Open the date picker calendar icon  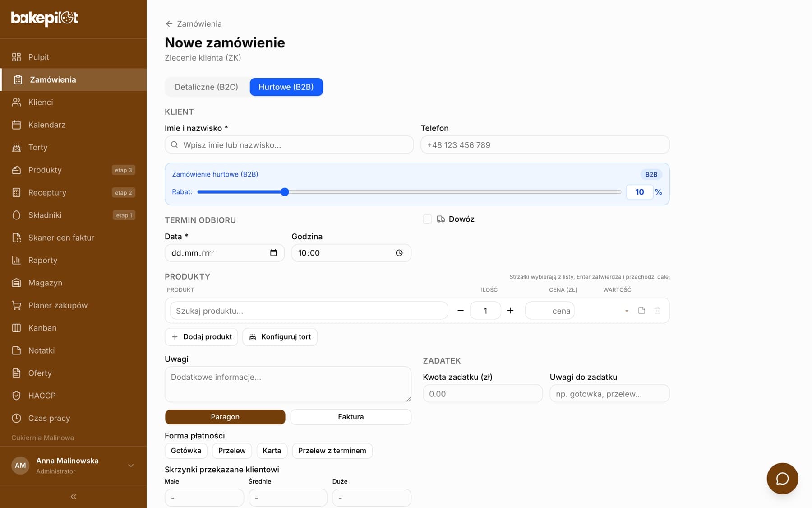coord(273,253)
